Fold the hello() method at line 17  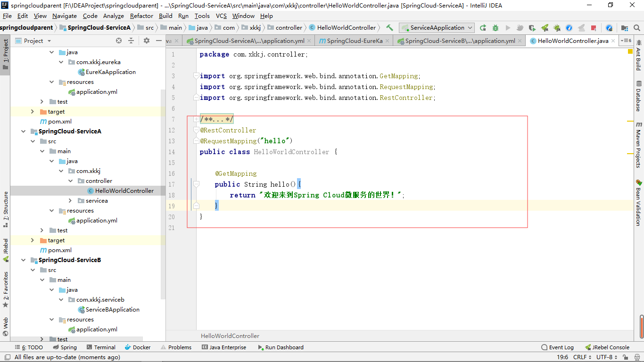pyautogui.click(x=196, y=184)
